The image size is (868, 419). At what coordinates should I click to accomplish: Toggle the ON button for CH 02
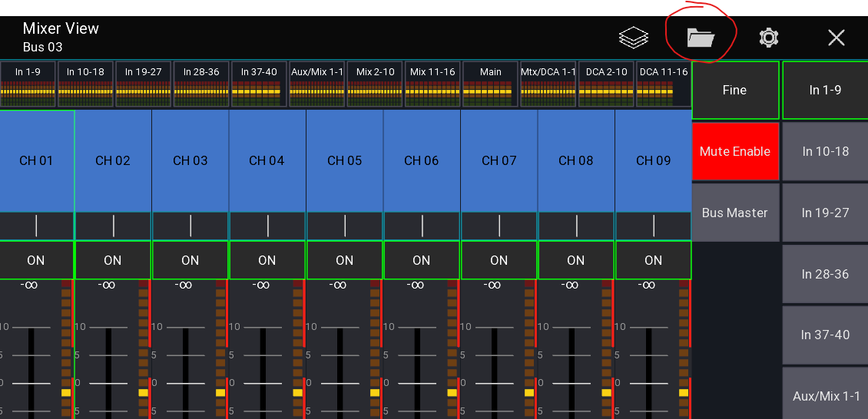(x=113, y=260)
